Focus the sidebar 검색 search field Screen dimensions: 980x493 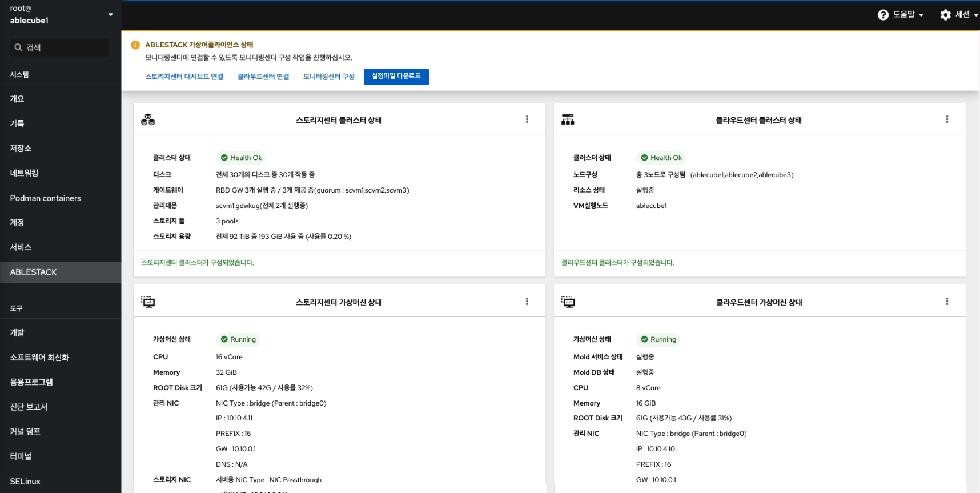coord(64,47)
